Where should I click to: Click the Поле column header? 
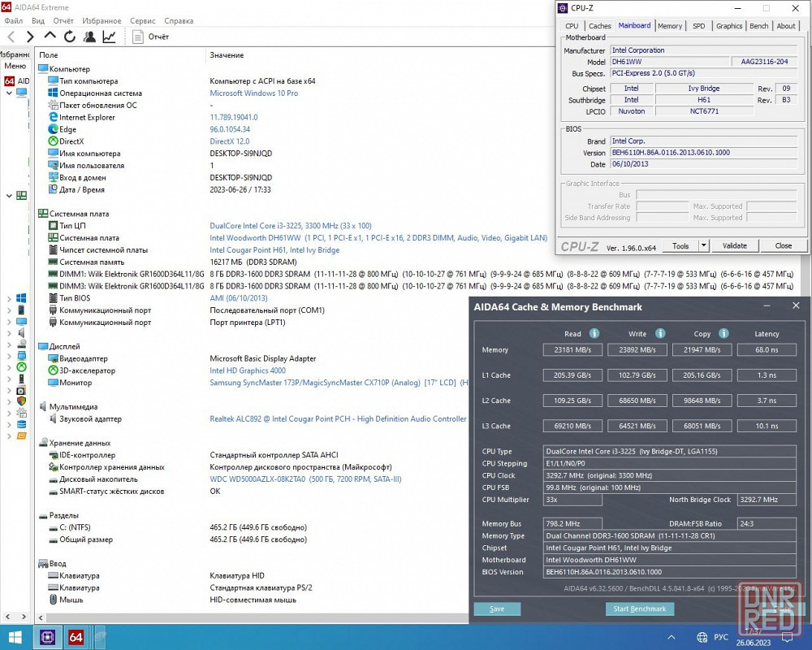(49, 55)
